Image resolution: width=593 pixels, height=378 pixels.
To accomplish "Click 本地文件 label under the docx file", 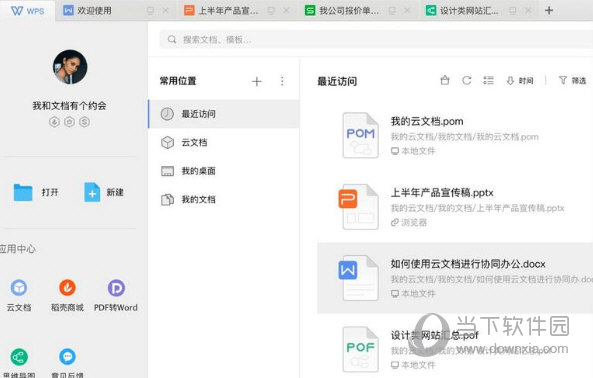I will (x=413, y=294).
